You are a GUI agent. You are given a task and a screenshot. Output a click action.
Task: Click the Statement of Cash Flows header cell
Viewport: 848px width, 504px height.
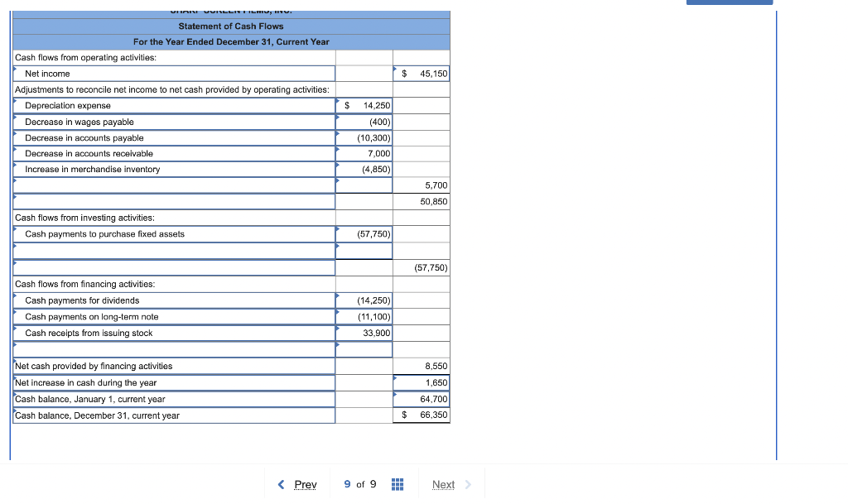230,26
